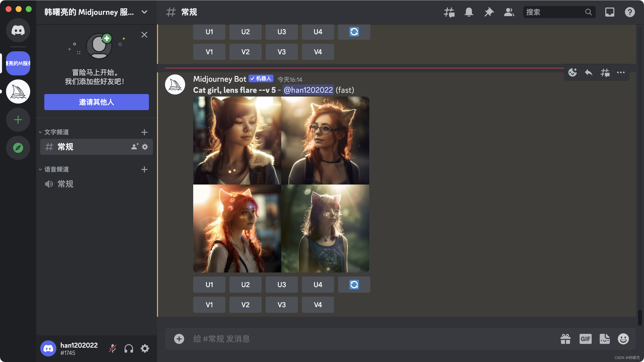Toggle the member list icon
The width and height of the screenshot is (644, 362).
point(509,12)
